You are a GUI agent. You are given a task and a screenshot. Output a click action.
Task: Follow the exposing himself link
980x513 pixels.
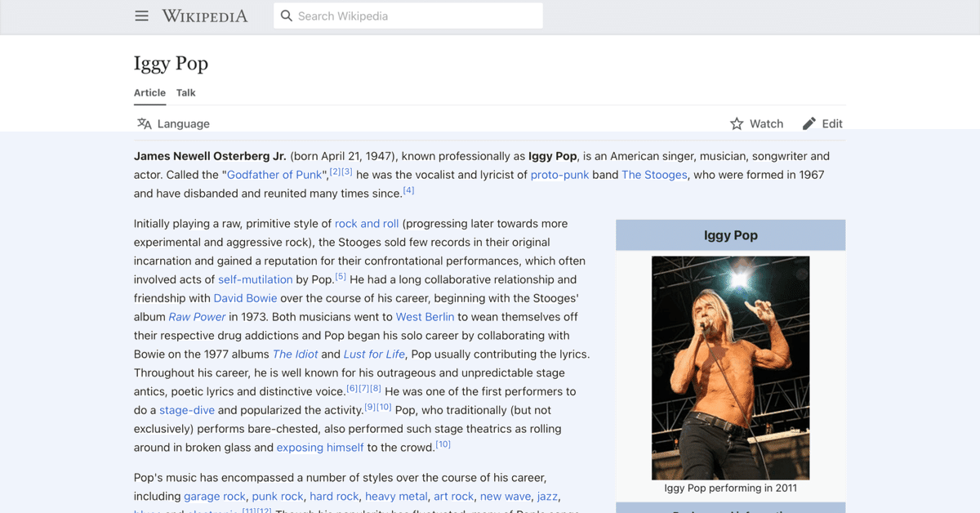(320, 448)
